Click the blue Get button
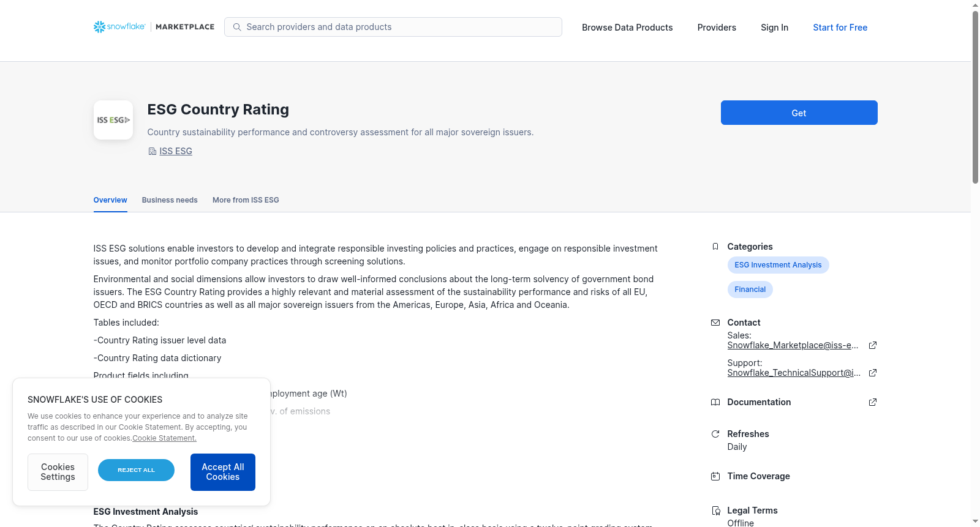 tap(799, 113)
